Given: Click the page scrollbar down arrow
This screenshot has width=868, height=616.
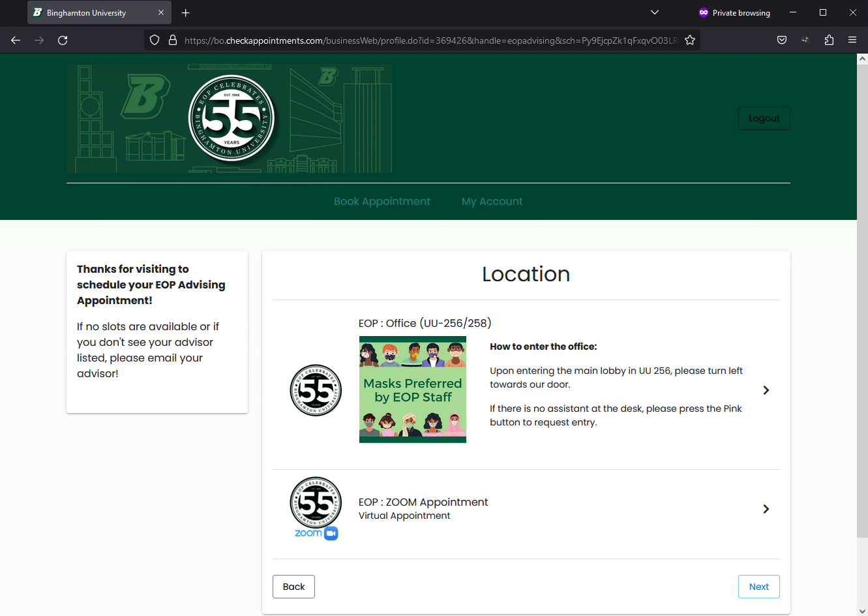Looking at the screenshot, I should [862, 611].
